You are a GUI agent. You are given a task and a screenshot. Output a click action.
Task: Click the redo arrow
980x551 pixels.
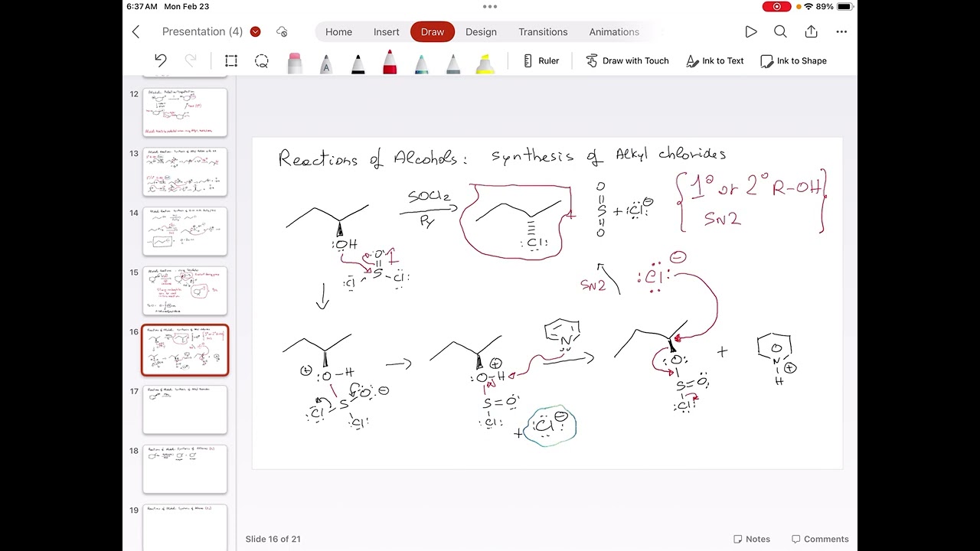(x=191, y=60)
